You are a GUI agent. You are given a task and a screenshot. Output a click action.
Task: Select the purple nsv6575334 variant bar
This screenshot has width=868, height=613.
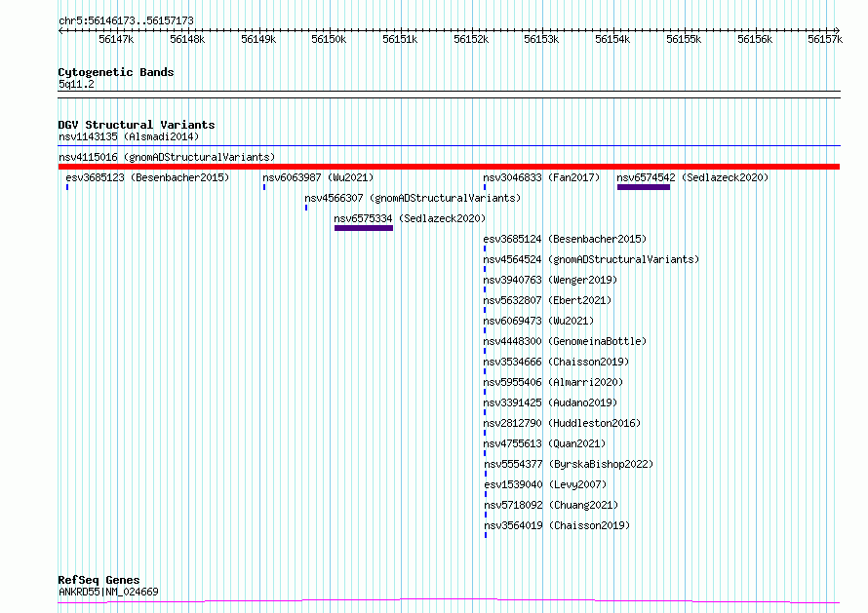coord(364,228)
